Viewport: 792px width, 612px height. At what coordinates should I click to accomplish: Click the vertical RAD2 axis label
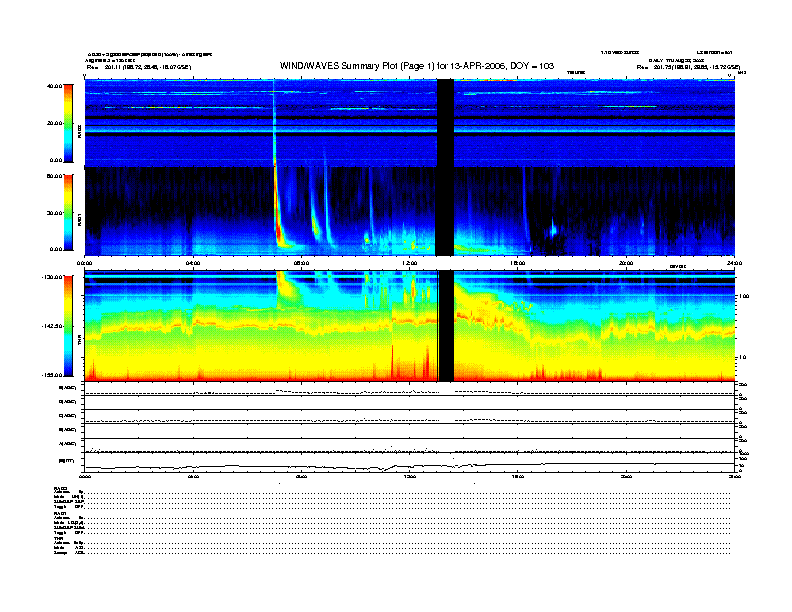(80, 131)
